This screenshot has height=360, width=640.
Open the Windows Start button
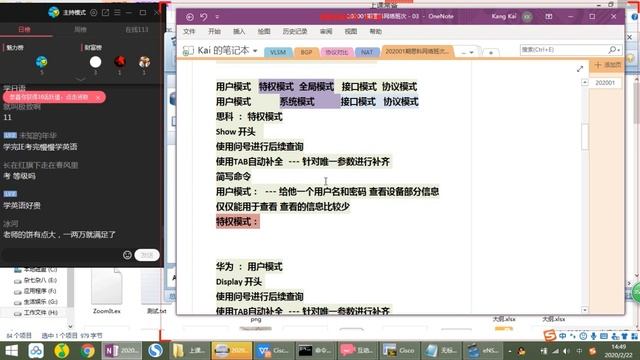(11, 351)
